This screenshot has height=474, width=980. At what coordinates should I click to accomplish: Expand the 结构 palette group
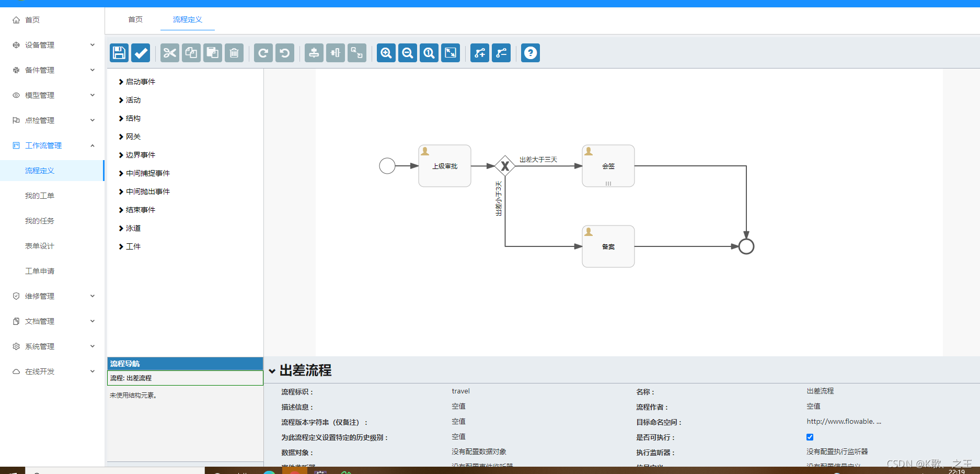[x=130, y=118]
